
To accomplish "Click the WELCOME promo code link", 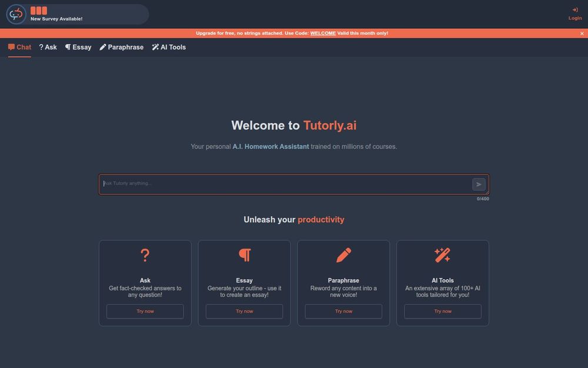I will click(323, 34).
